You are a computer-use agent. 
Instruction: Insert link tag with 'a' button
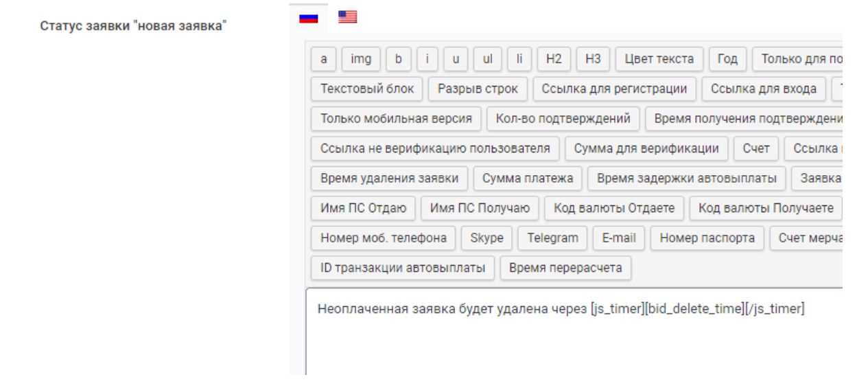tap(323, 59)
